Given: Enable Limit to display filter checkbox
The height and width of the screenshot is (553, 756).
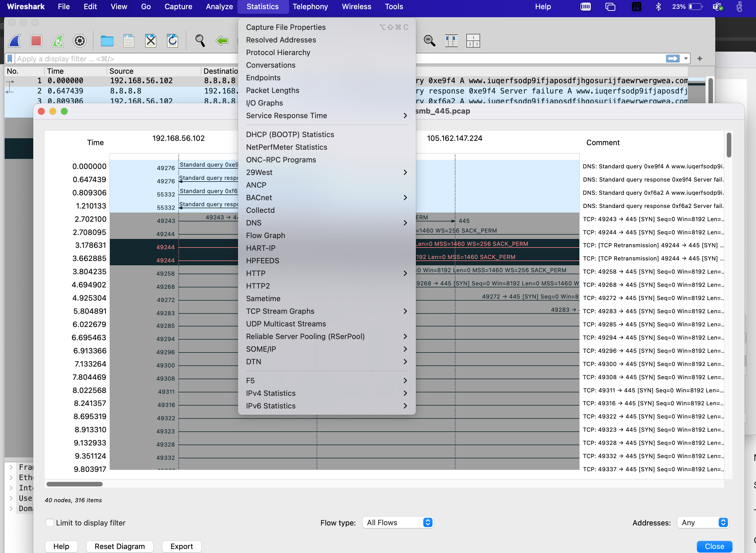Looking at the screenshot, I should pos(50,523).
